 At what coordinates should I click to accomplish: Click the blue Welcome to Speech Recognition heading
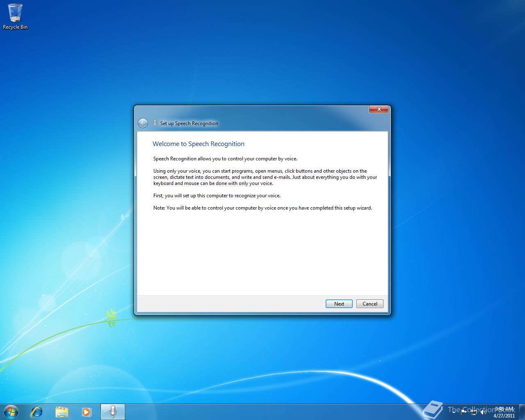point(199,144)
